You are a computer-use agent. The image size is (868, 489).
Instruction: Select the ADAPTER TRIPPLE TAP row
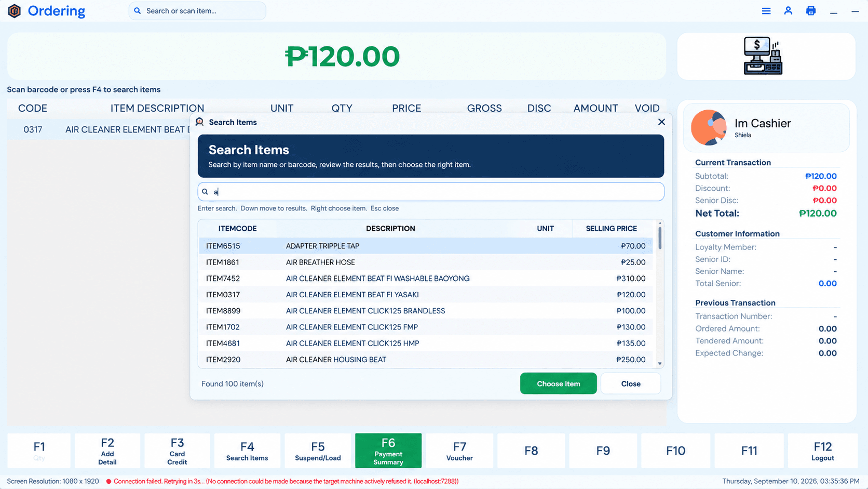[x=426, y=246]
